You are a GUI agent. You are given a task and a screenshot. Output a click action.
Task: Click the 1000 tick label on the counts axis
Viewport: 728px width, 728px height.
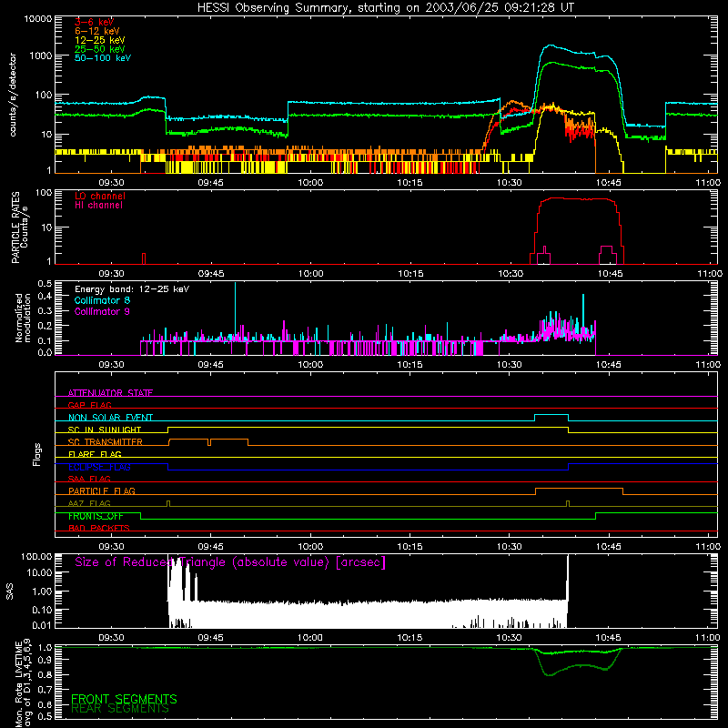tap(41, 56)
